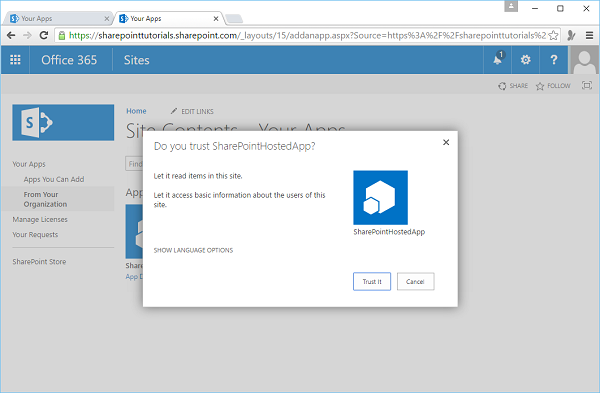This screenshot has width=600, height=393.
Task: Open the Office 365 app launcher grid
Action: pyautogui.click(x=15, y=60)
